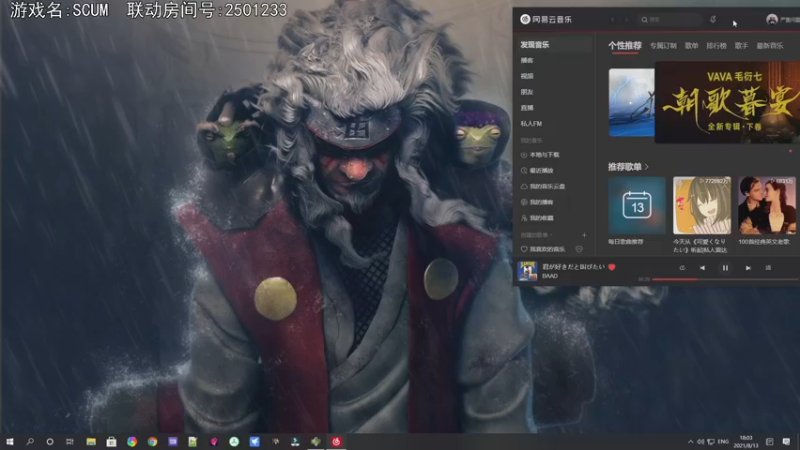Image resolution: width=800 pixels, height=450 pixels.
Task: Open the network icon in system tray
Action: click(x=711, y=442)
